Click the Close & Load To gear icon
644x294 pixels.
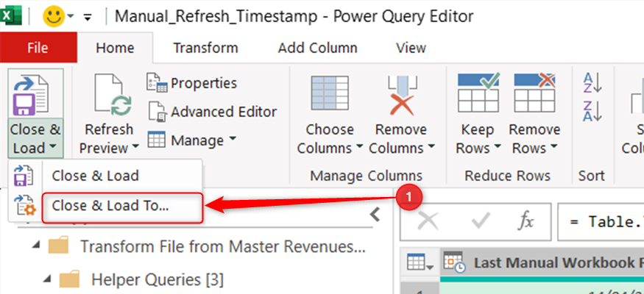pyautogui.click(x=24, y=204)
